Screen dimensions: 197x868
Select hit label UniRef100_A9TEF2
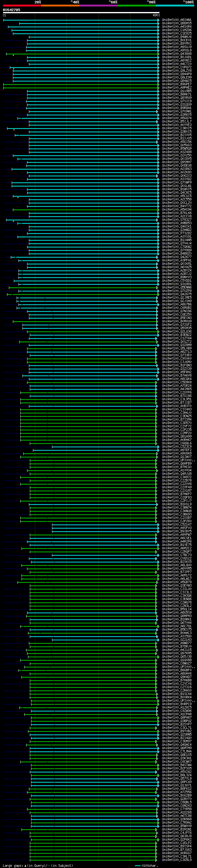coord(176,450)
